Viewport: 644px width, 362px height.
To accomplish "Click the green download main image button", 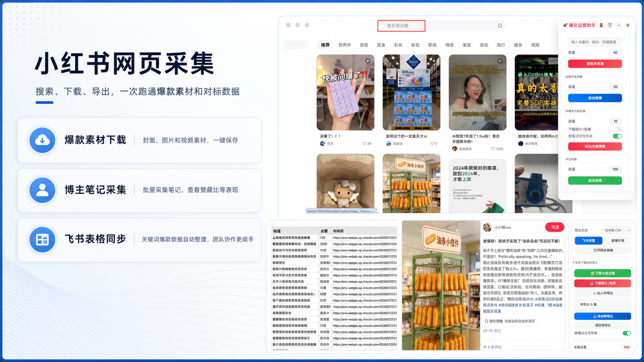I will tap(602, 274).
